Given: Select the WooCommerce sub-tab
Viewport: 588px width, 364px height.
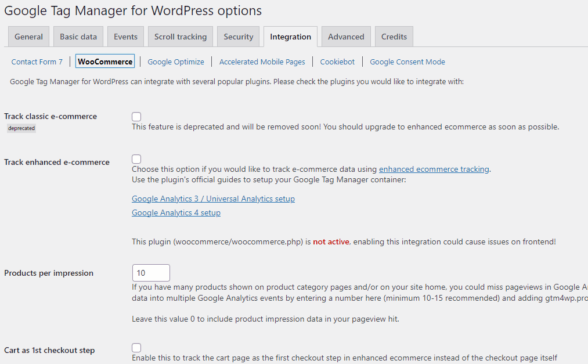Looking at the screenshot, I should pyautogui.click(x=105, y=62).
